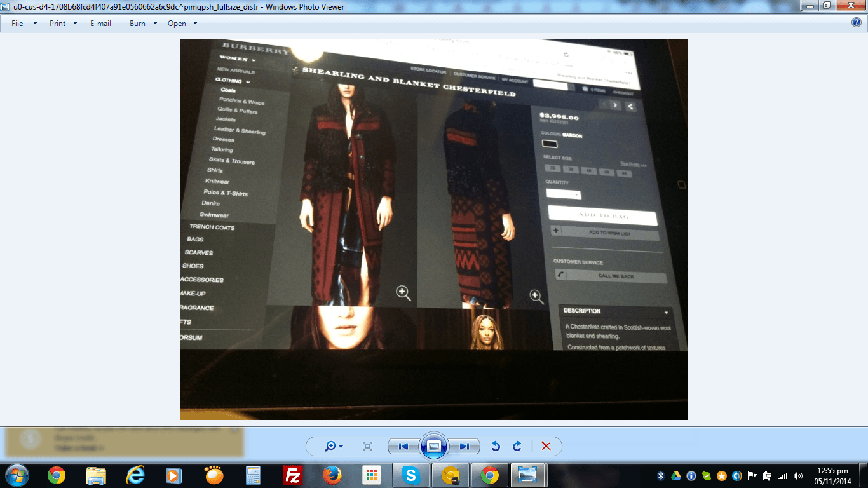The height and width of the screenshot is (488, 868).
Task: Click the actual size button
Action: pos(367,447)
